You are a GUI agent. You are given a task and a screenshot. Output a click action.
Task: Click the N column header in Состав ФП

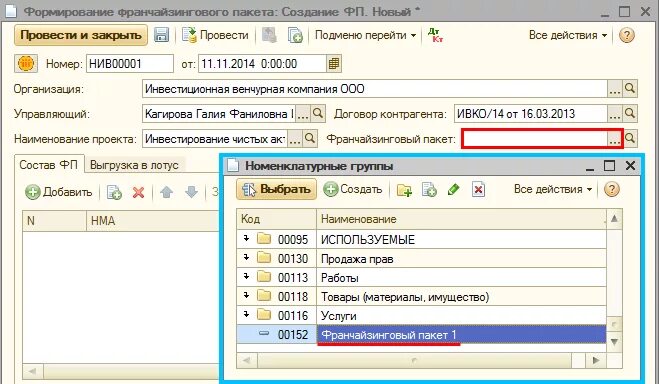[55, 221]
